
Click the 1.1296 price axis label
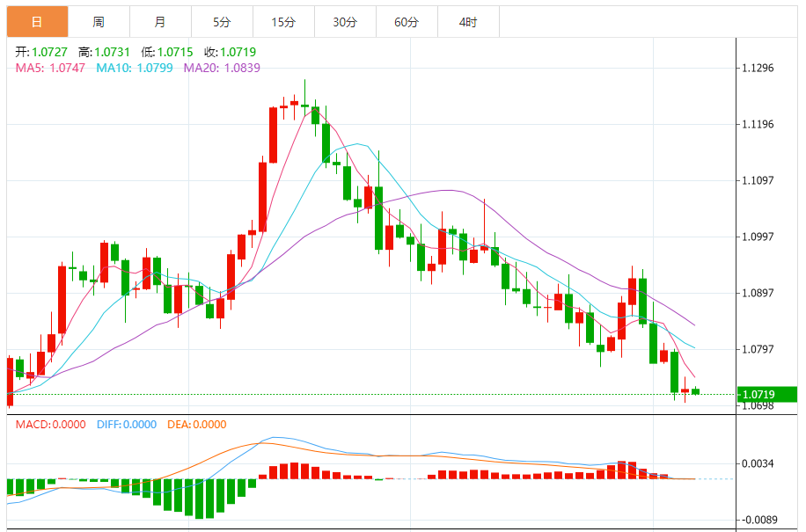click(x=758, y=68)
